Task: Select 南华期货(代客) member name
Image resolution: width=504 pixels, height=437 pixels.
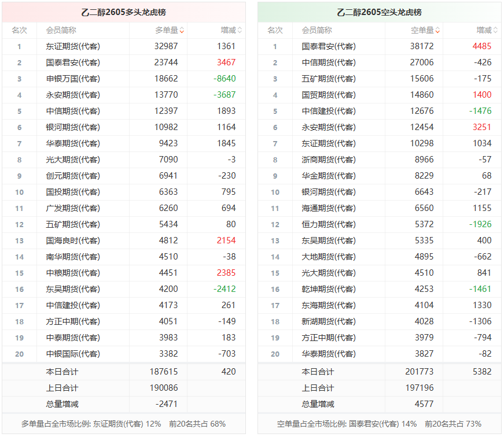Action: 73,257
